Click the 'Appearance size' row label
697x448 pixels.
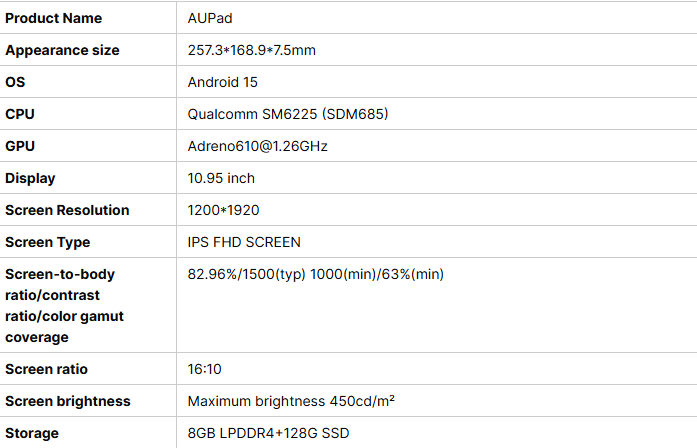click(62, 50)
